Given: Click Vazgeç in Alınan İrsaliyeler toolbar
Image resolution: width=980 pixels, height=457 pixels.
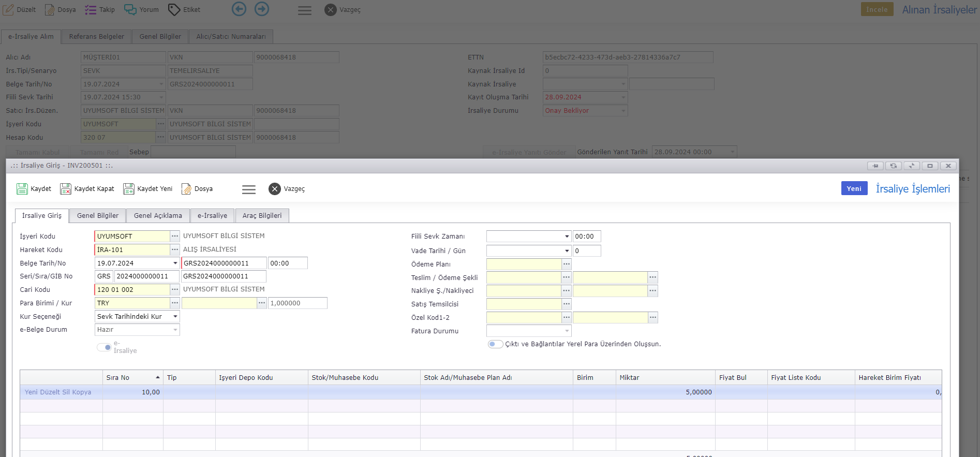Looking at the screenshot, I should pyautogui.click(x=343, y=10).
